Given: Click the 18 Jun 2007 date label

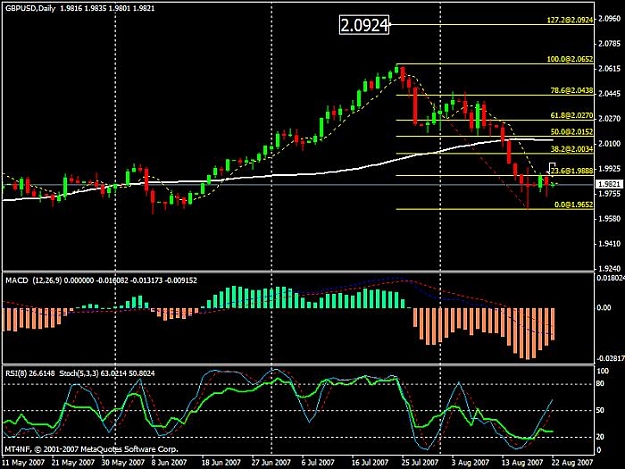Looking at the screenshot, I should point(221,462).
